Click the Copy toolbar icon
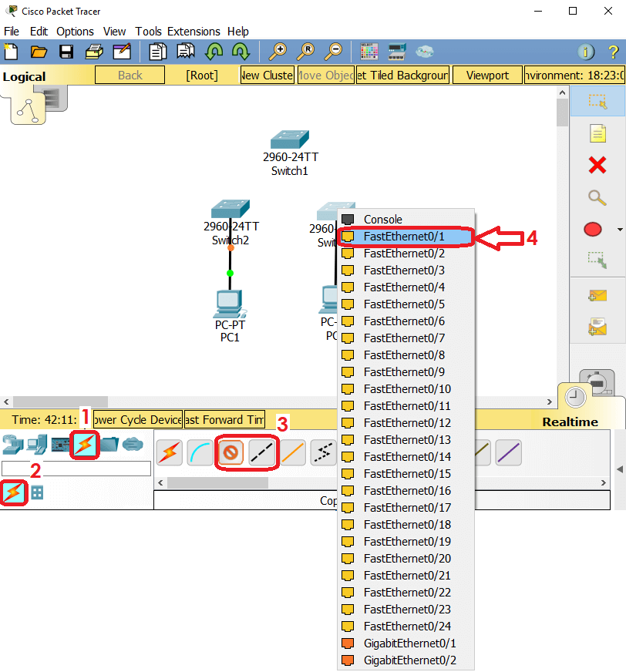 tap(158, 52)
